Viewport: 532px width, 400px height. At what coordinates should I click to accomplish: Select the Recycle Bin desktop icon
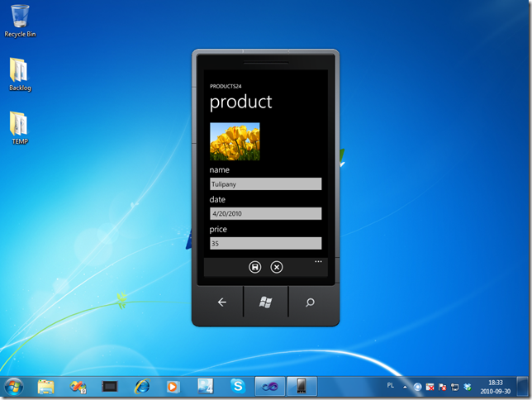click(x=20, y=21)
